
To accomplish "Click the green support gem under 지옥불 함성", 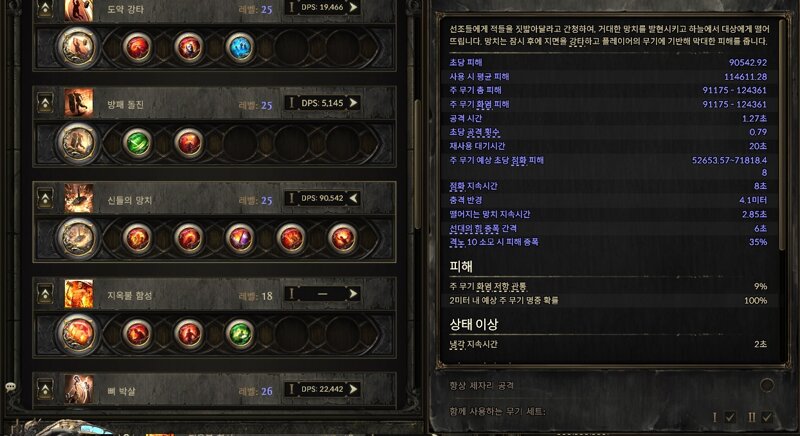I will coord(240,334).
